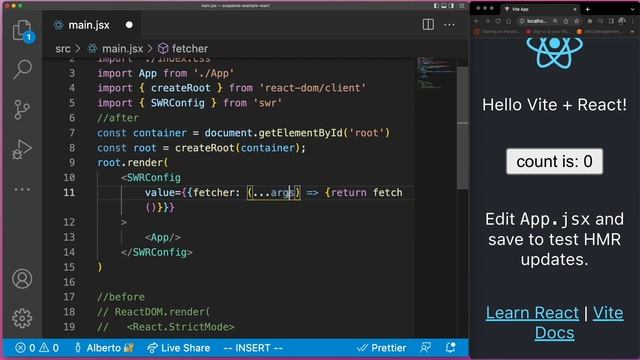
Task: Click the src folder breadcrumb
Action: tap(63, 49)
